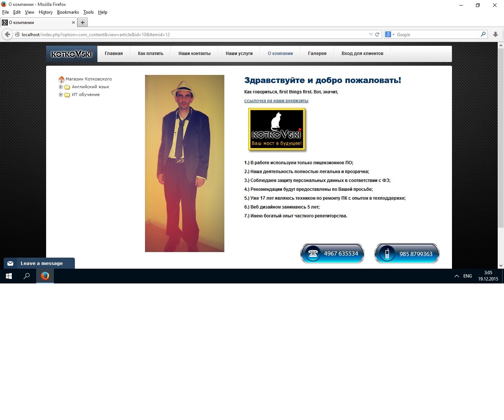Open the View menu
The width and height of the screenshot is (504, 420).
pyautogui.click(x=30, y=12)
